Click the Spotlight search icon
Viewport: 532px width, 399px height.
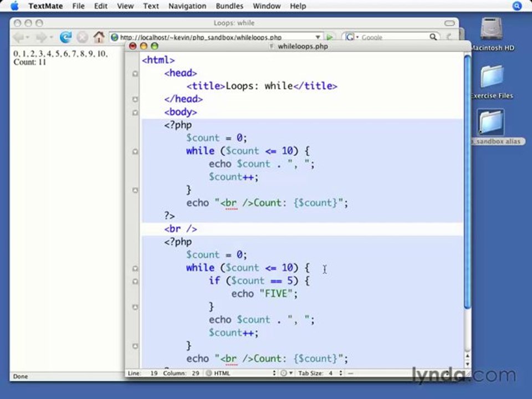tap(517, 6)
